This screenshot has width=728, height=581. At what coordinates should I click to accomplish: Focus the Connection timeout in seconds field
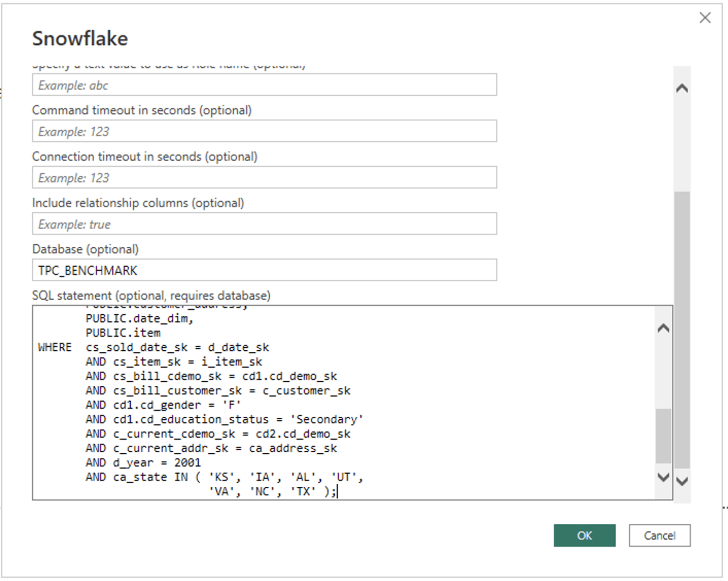pyautogui.click(x=265, y=177)
